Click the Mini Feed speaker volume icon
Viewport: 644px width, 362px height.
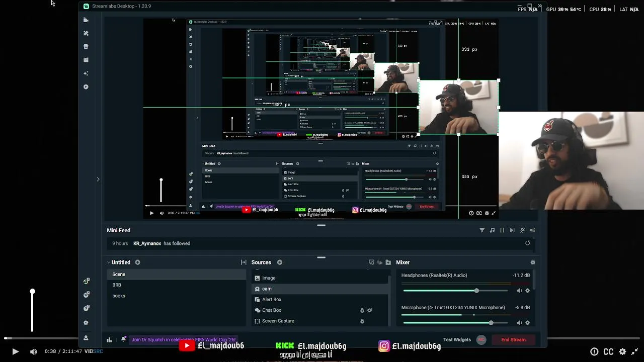tap(532, 230)
